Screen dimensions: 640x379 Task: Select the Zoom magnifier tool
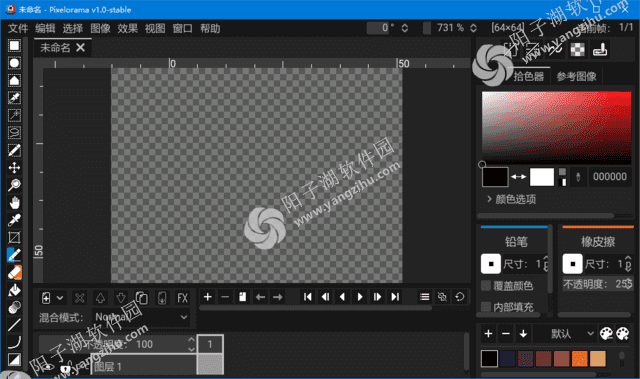click(14, 185)
